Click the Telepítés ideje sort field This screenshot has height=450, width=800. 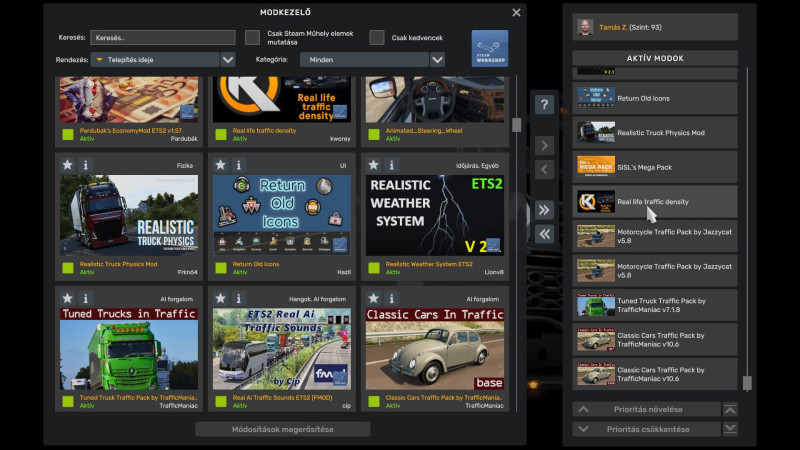click(155, 60)
